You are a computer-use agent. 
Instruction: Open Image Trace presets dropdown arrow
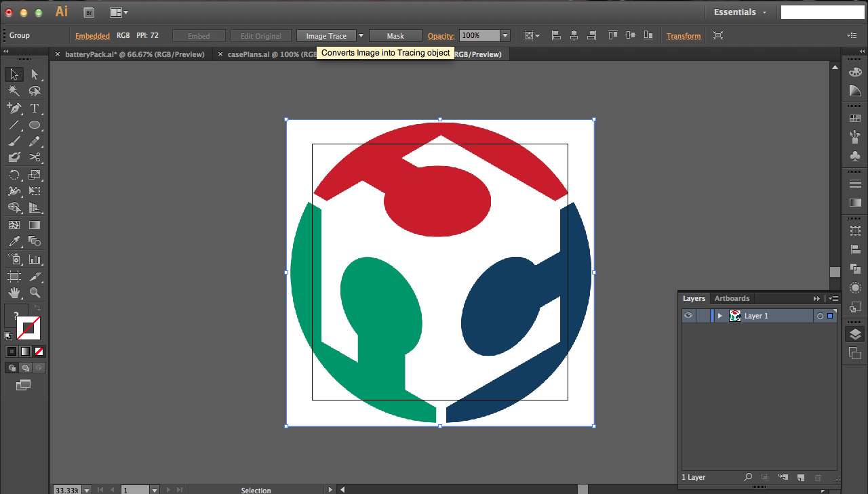(361, 36)
